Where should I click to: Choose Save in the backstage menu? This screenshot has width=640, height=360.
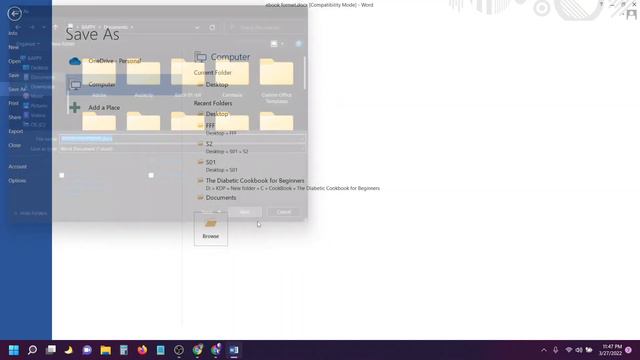(14, 75)
